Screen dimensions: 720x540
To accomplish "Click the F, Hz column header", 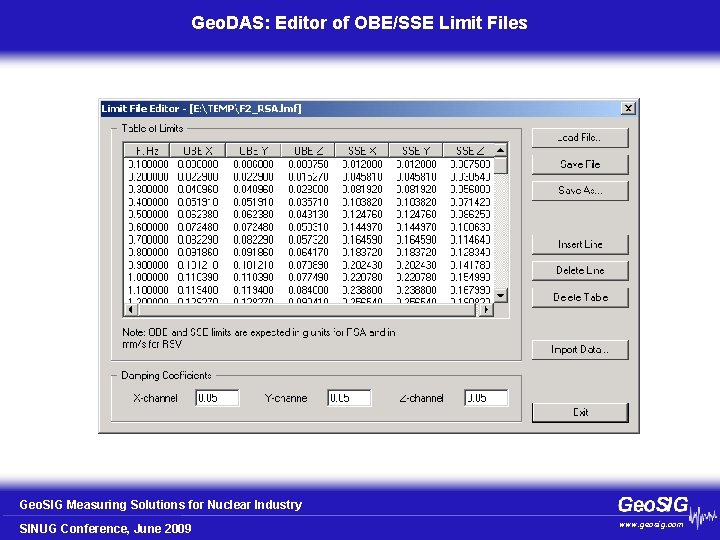I will [x=147, y=151].
